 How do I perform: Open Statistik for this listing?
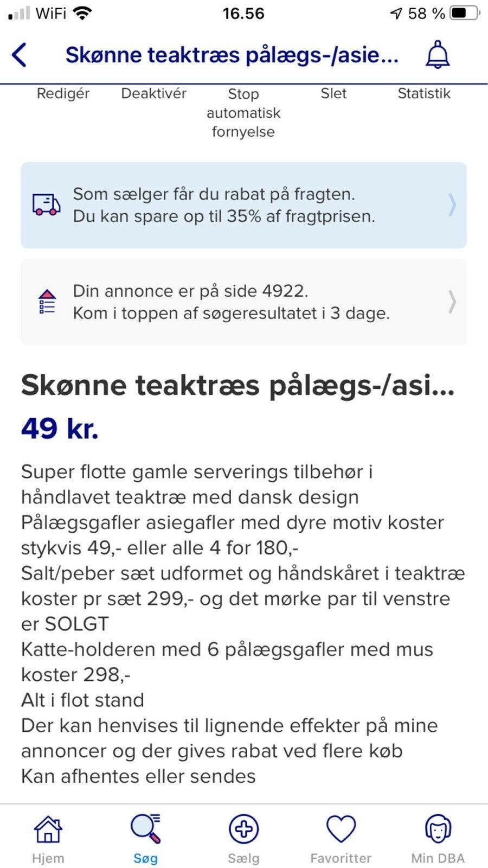click(423, 93)
